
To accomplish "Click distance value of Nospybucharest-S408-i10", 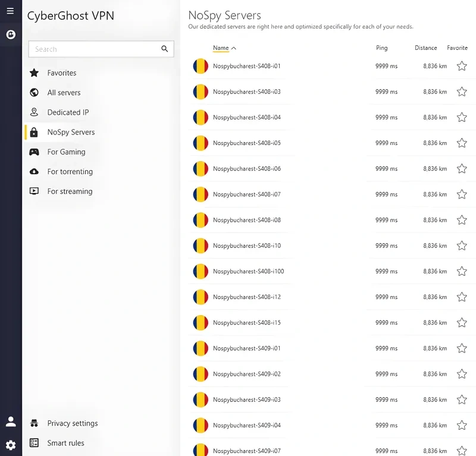I will click(435, 246).
